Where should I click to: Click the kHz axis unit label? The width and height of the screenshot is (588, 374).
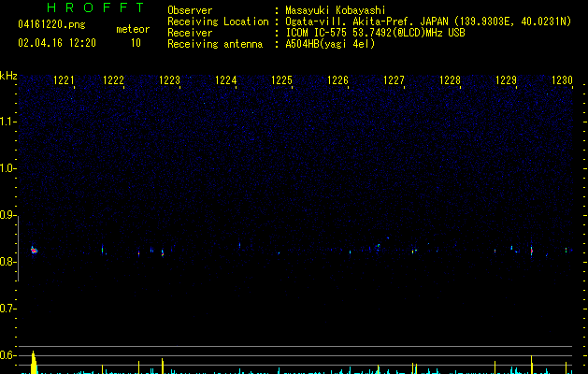[x=8, y=76]
